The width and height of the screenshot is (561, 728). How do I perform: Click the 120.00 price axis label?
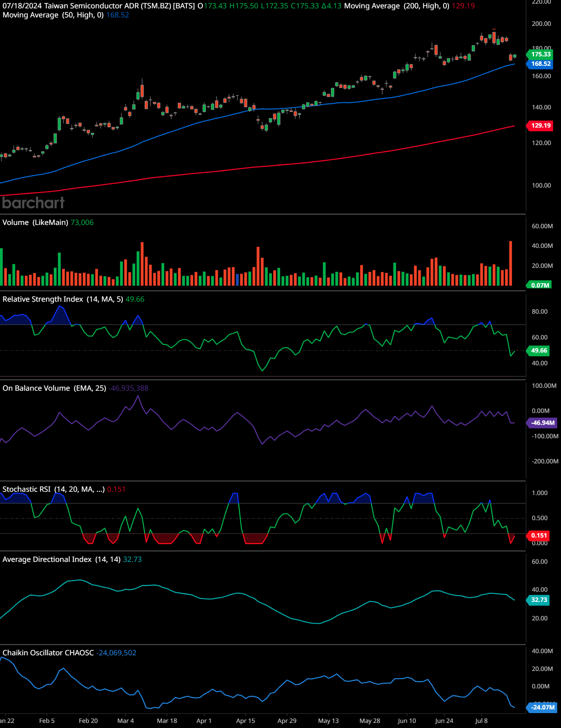pos(541,143)
